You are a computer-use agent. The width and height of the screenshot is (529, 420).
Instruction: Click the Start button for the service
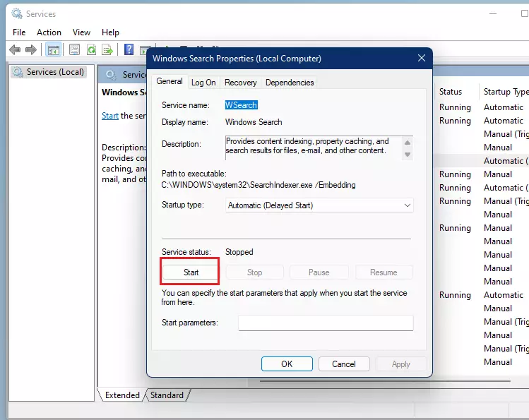[191, 272]
